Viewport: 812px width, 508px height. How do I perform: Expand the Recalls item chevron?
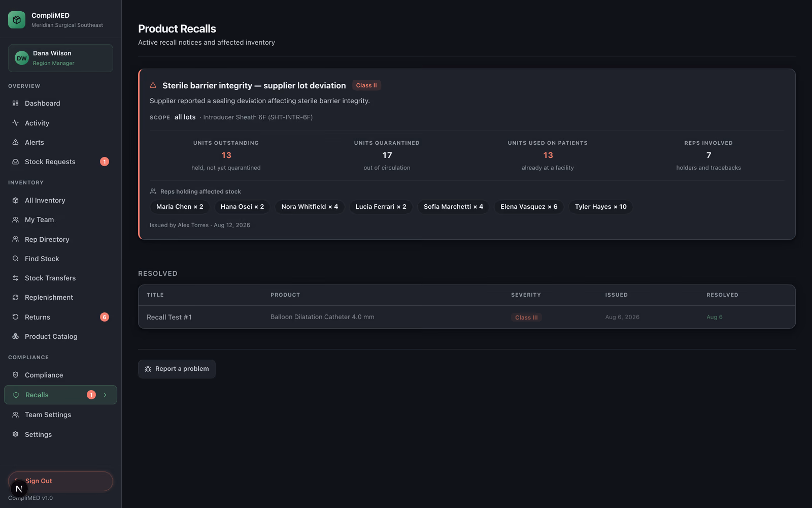[x=105, y=395]
